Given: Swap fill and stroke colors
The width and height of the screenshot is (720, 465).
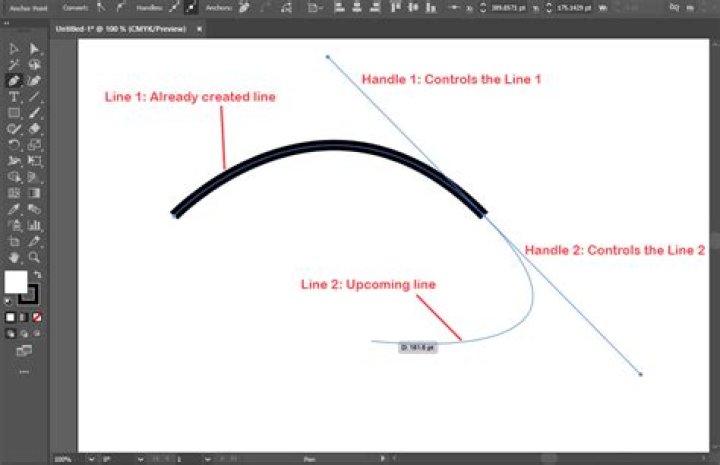Looking at the screenshot, I should click(x=37, y=274).
